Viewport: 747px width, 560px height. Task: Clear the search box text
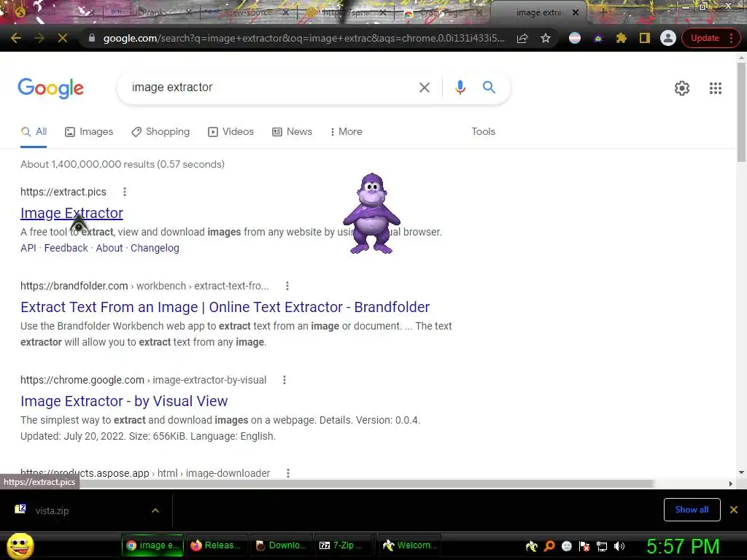[424, 87]
